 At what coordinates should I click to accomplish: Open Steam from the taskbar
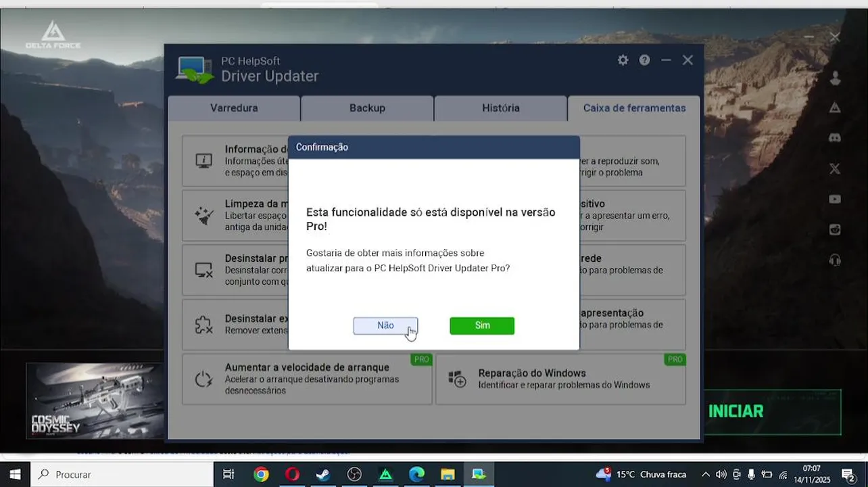point(323,474)
